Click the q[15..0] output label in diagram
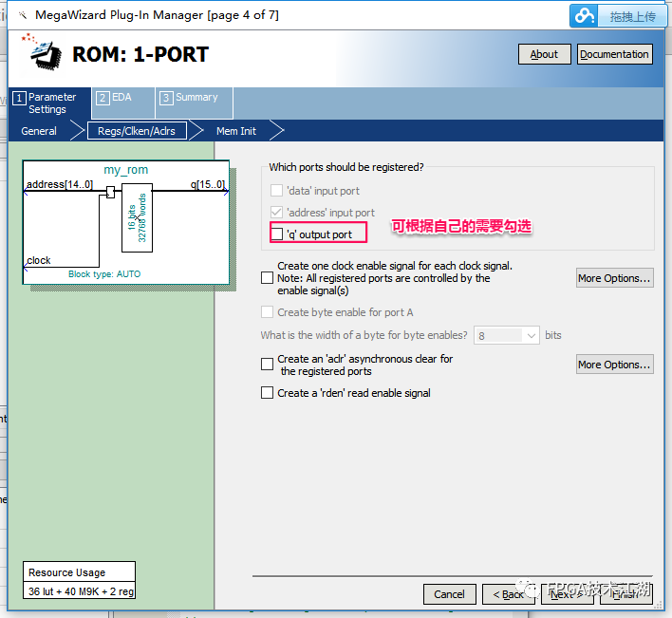Screen dimensions: 672x618 (x=208, y=184)
